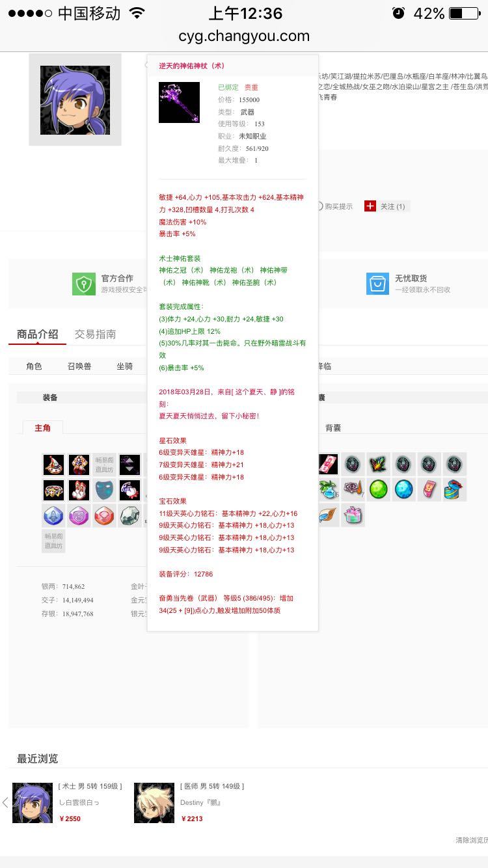488x868 pixels.
Task: Open the blonde character thumbnail in 最近浏览
Action: pos(154,802)
